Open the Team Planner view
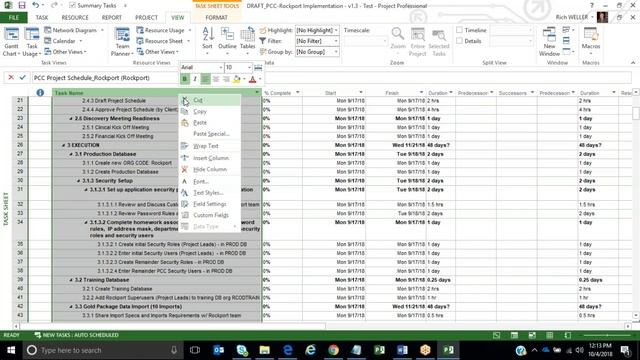 (122, 42)
